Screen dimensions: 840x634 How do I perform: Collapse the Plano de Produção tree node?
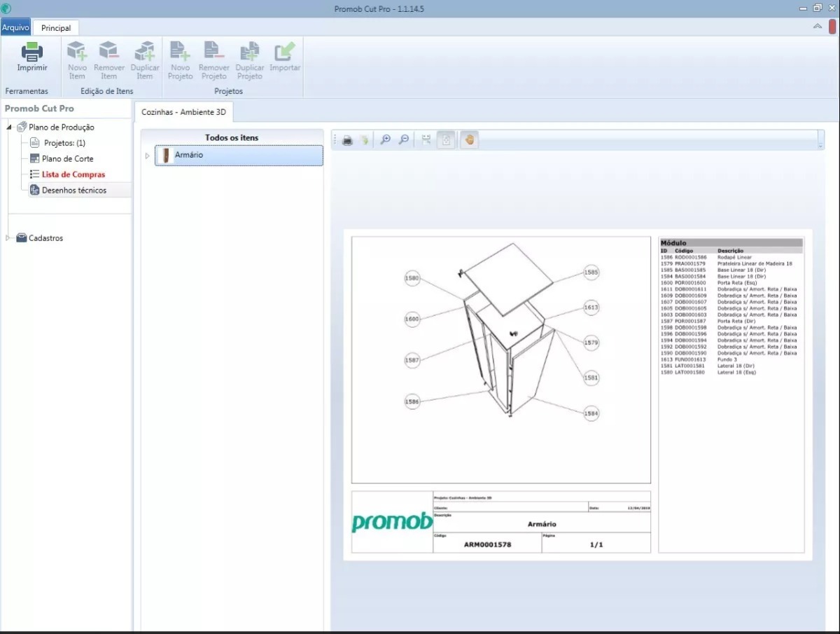click(9, 127)
